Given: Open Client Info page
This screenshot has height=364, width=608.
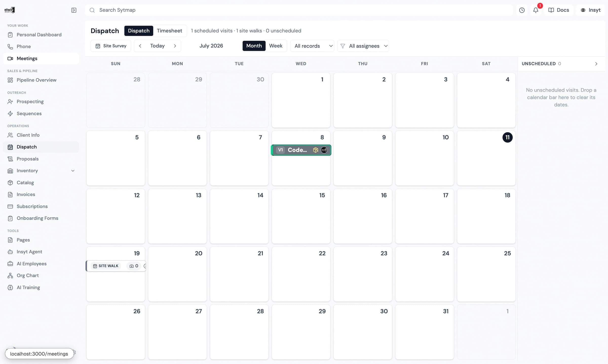Looking at the screenshot, I should pos(41,135).
